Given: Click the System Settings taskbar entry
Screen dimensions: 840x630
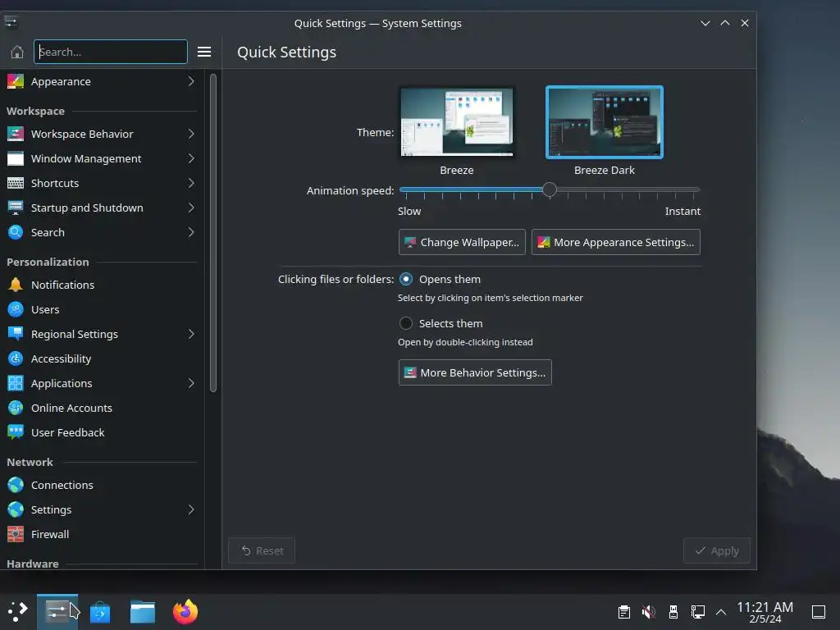Looking at the screenshot, I should click(x=57, y=612).
